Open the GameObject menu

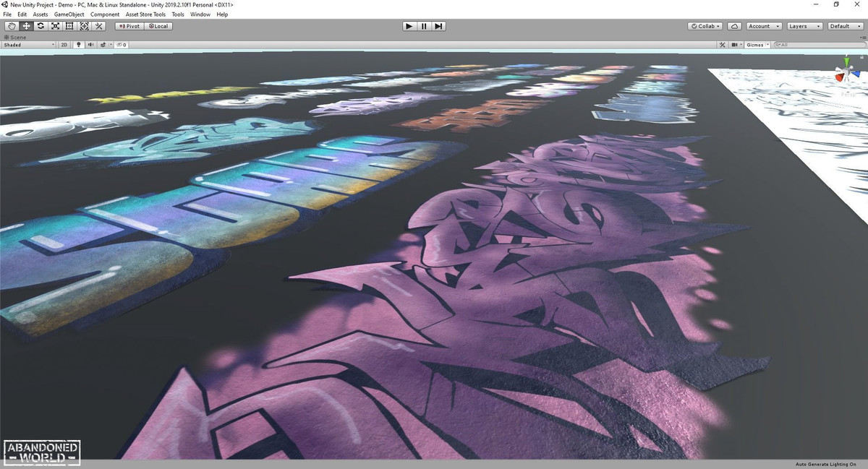tap(69, 14)
